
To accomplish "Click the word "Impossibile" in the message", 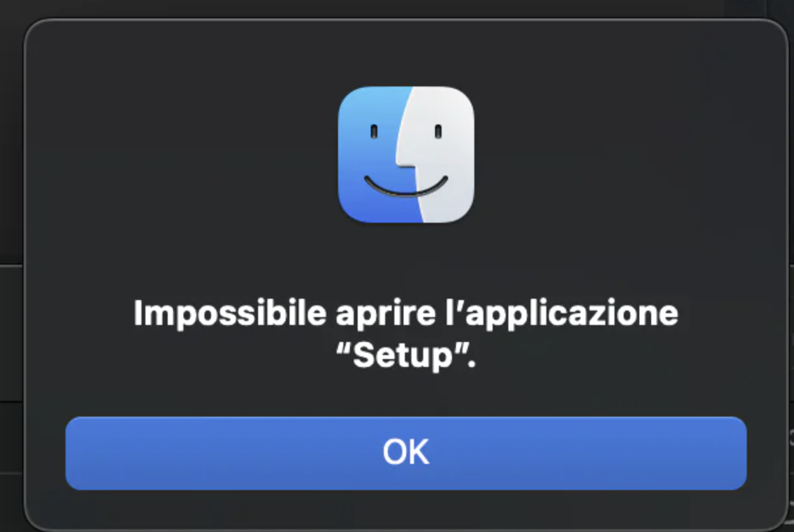I will pyautogui.click(x=229, y=314).
